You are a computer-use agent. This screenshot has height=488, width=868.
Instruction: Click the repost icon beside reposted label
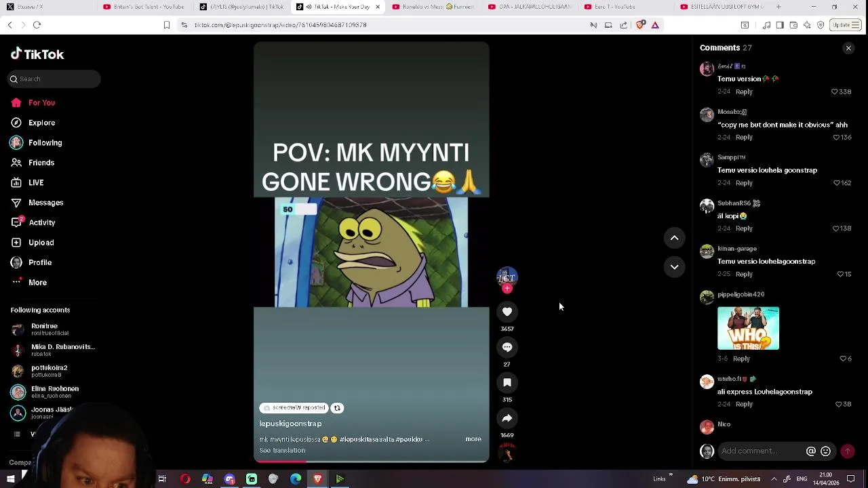pos(337,408)
